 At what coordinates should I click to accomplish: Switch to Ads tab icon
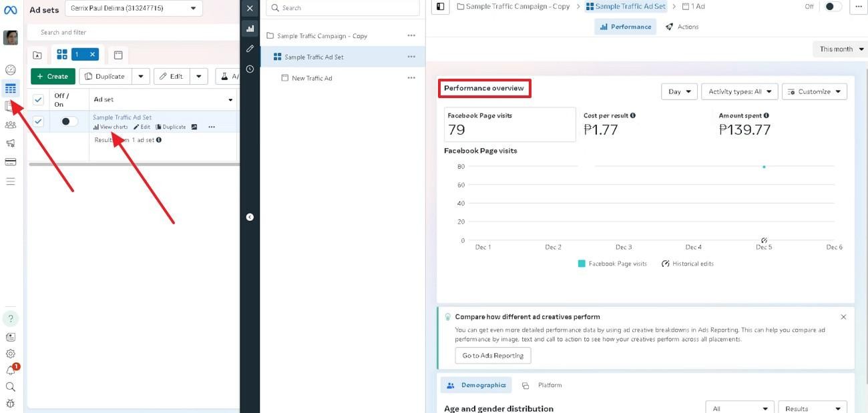pos(118,55)
